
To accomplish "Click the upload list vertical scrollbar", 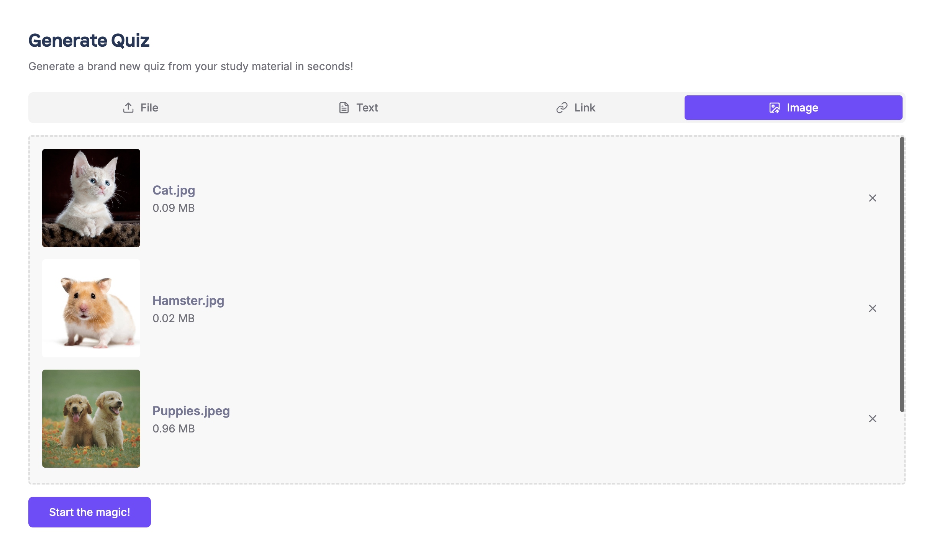I will tap(902, 274).
